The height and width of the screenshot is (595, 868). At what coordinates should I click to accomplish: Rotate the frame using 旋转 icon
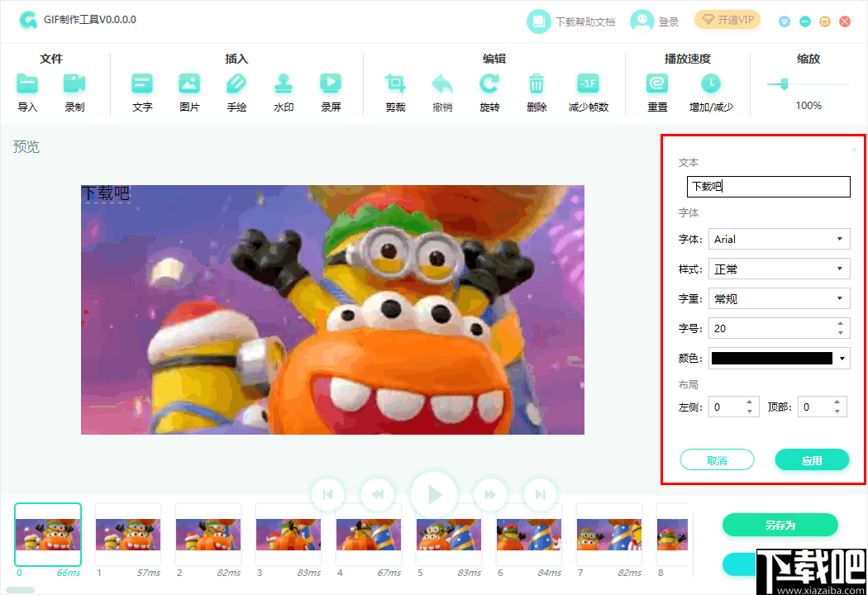click(489, 84)
